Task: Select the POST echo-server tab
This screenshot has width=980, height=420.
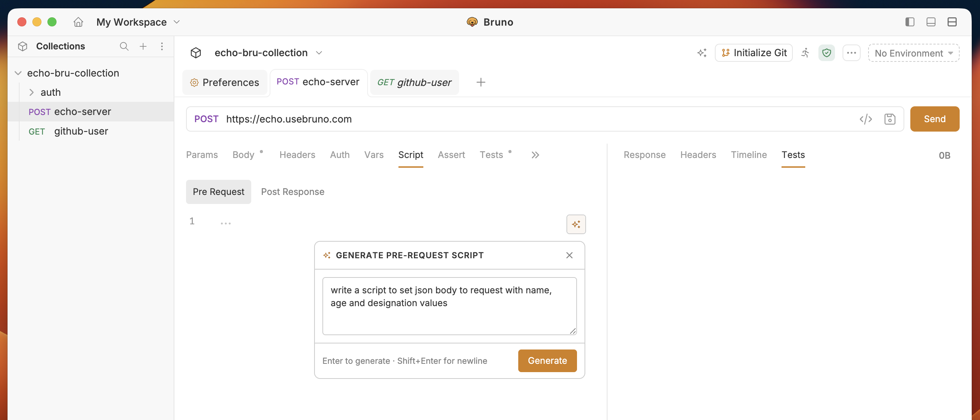Action: (318, 82)
